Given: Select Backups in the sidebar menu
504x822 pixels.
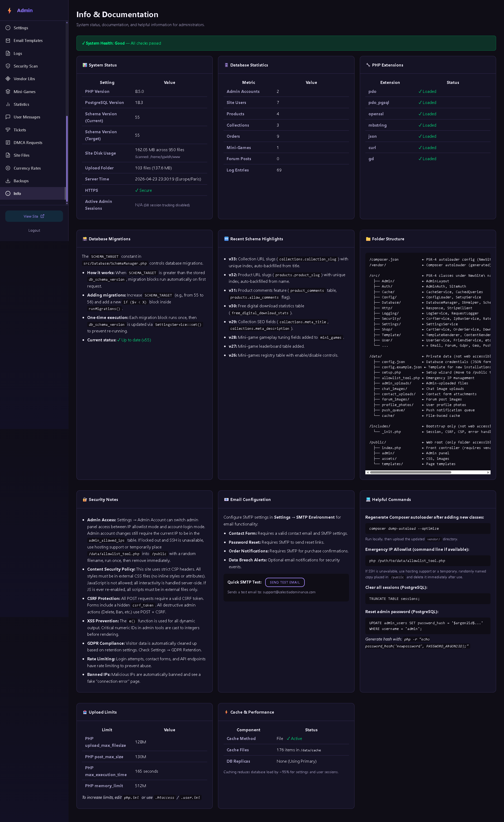Looking at the screenshot, I should pos(33,181).
